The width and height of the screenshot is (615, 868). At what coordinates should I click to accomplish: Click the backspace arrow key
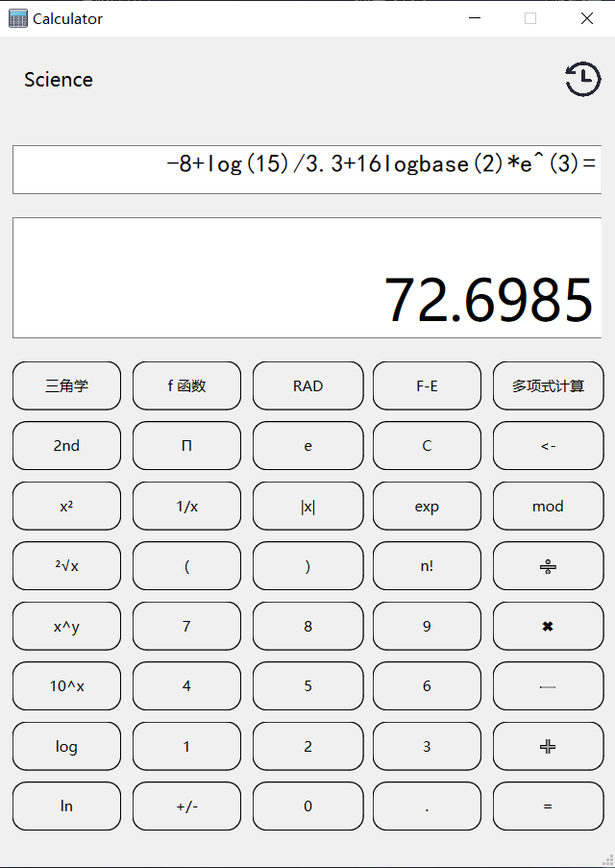point(548,446)
